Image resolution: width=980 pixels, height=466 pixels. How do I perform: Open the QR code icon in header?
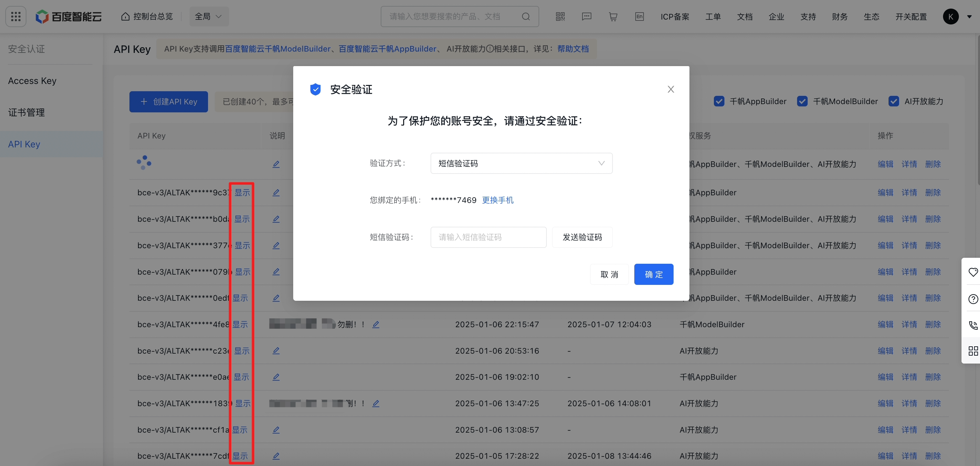click(x=560, y=17)
